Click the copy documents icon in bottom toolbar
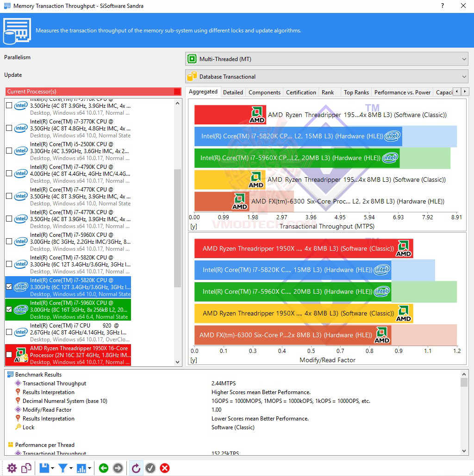Viewport: 474px width, 476px height. 26,468
